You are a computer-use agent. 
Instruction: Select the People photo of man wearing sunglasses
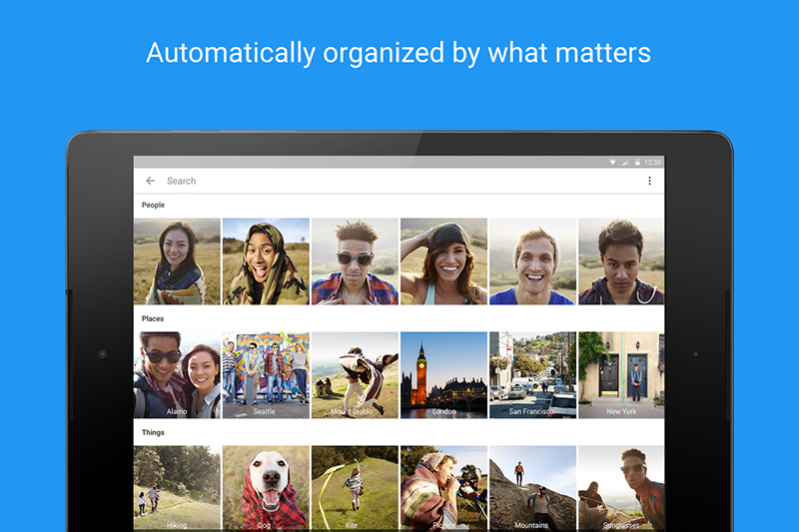coord(355,262)
